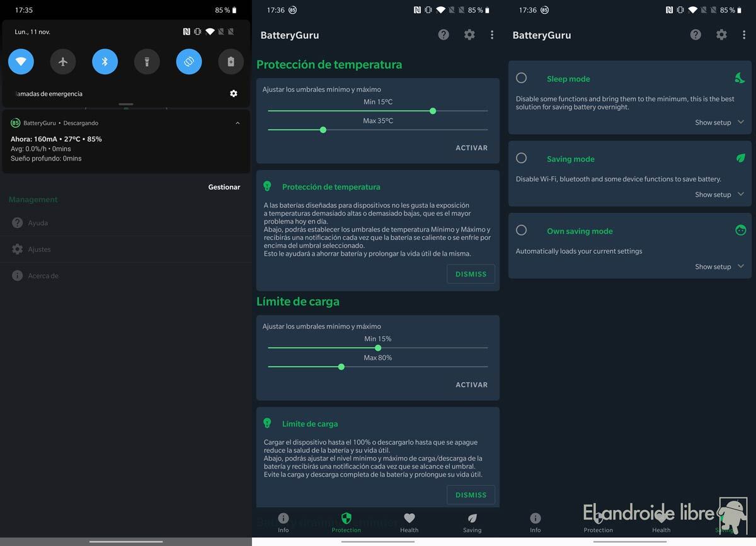Viewport: 756px width, 546px height.
Task: Adjust the Min 15% charge slider
Action: coord(378,348)
